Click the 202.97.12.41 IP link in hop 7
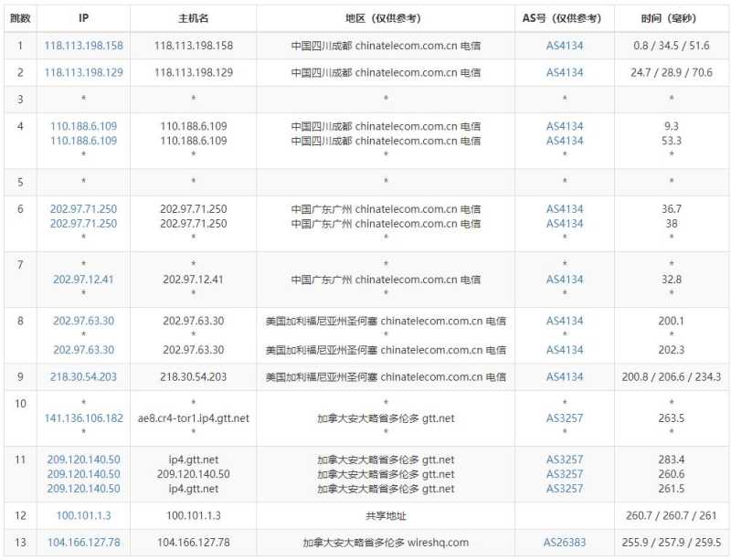The width and height of the screenshot is (731, 560). [83, 280]
